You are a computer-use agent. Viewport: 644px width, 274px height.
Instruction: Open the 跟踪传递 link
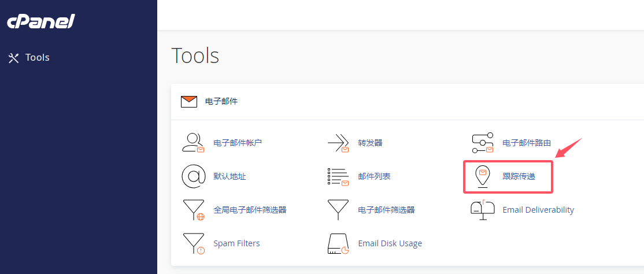coord(519,177)
